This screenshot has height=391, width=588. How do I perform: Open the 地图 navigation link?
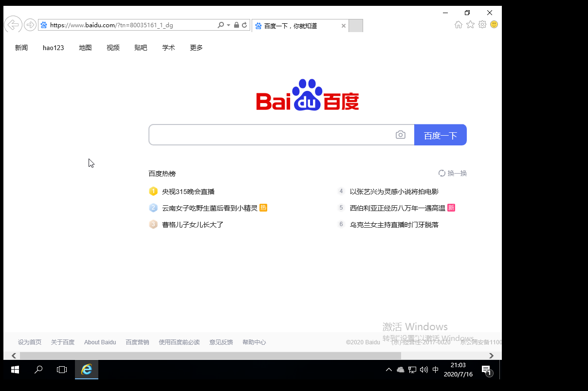tap(86, 48)
